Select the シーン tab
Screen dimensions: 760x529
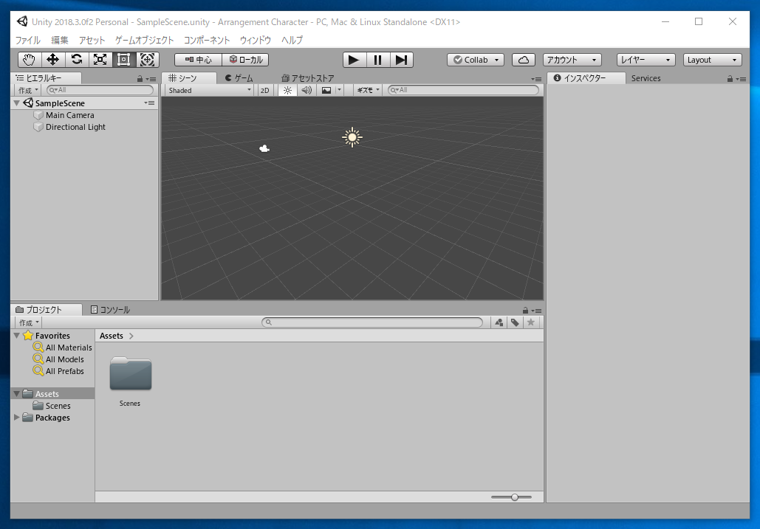[189, 78]
